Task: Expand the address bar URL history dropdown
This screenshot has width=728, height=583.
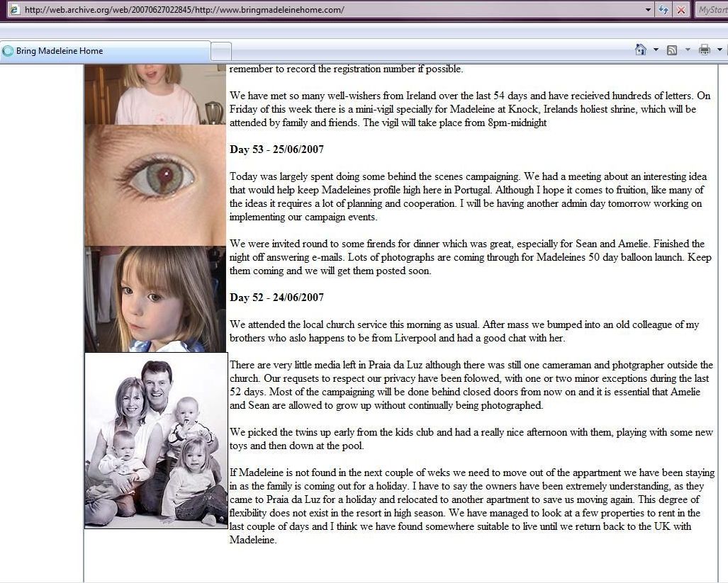Action: (x=648, y=10)
